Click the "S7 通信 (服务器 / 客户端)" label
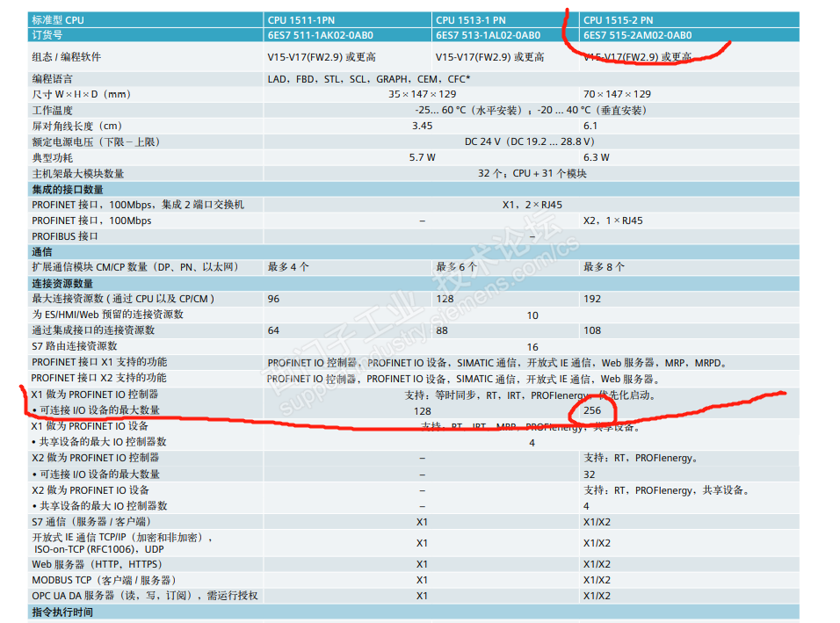This screenshot has height=623, width=840. [91, 522]
